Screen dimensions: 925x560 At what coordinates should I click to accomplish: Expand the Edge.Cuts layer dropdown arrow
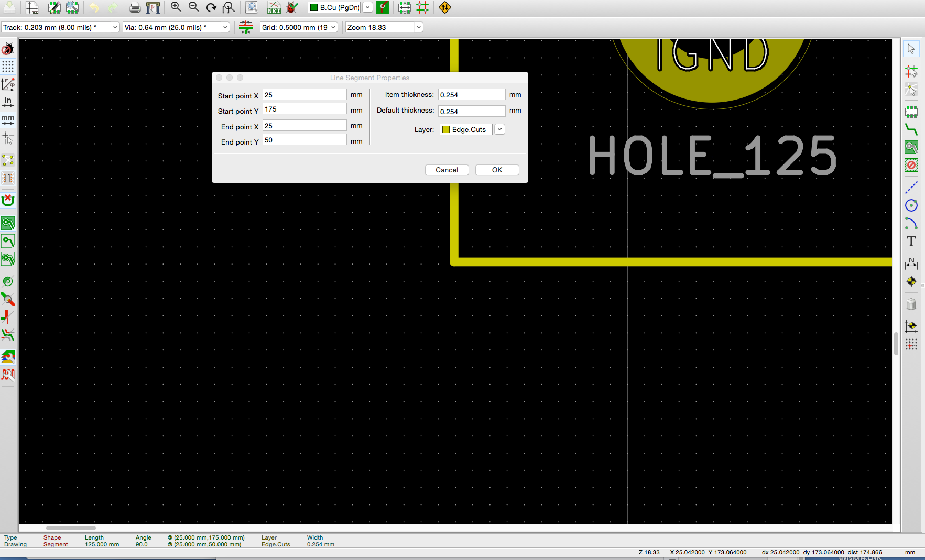500,129
